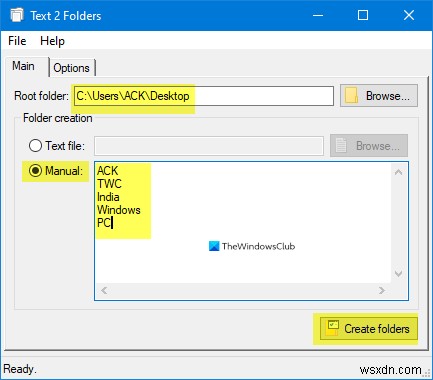This screenshot has height=380, width=433.
Task: Maximize the Text 2 Folders window
Action: pyautogui.click(x=363, y=15)
